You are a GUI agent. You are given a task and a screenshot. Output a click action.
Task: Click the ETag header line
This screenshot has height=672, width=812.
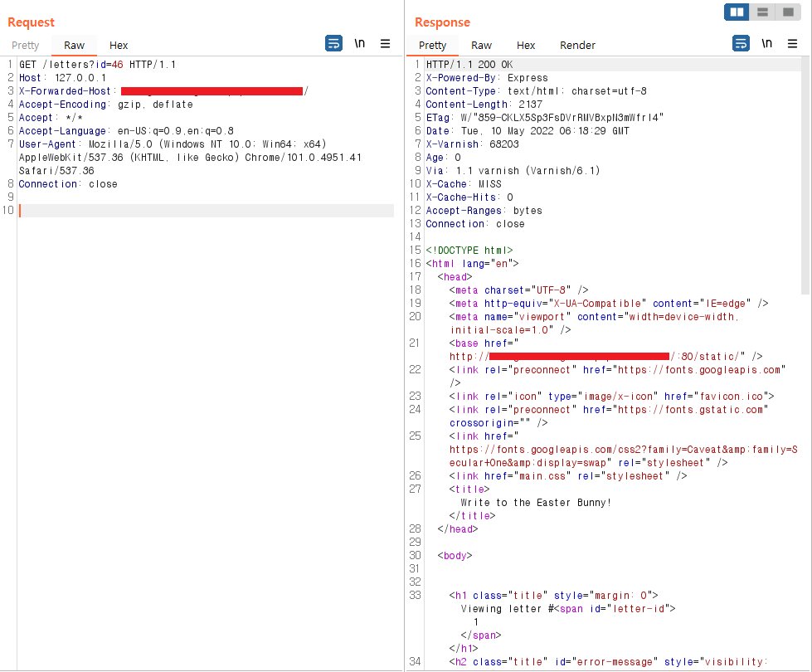[544, 118]
